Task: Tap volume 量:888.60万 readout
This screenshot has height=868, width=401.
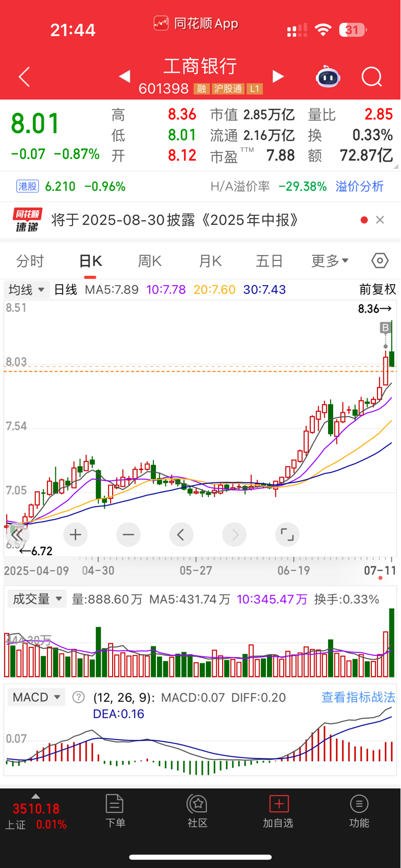Action: pyautogui.click(x=107, y=599)
